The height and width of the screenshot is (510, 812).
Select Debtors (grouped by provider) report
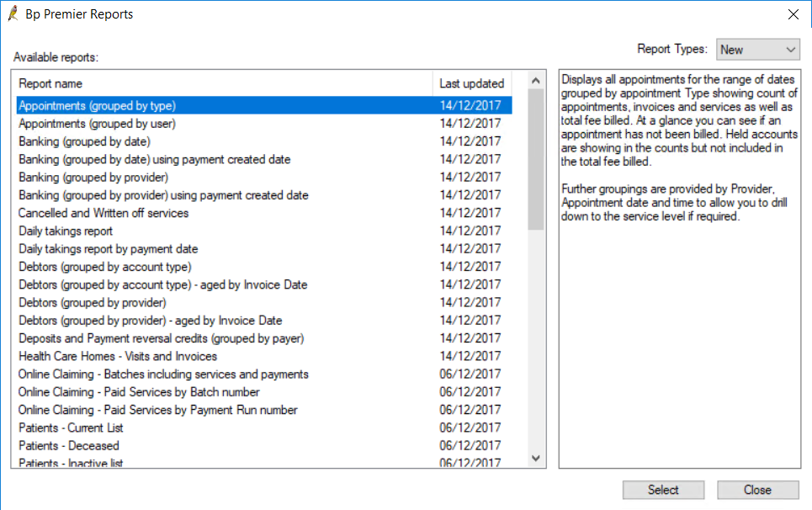(x=264, y=302)
